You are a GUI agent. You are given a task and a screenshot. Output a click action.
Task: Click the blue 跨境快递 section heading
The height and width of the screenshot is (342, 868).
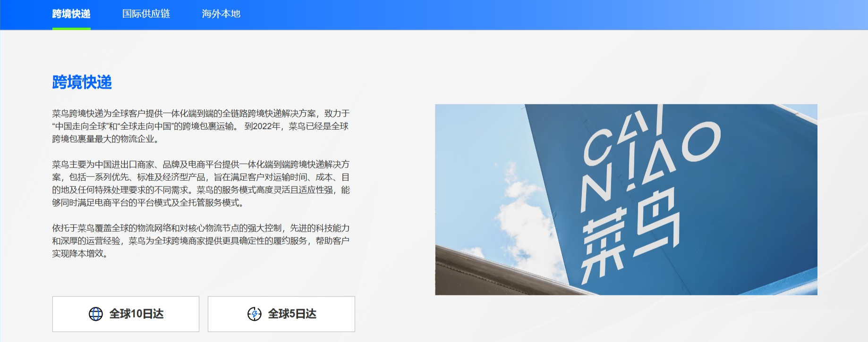(82, 82)
